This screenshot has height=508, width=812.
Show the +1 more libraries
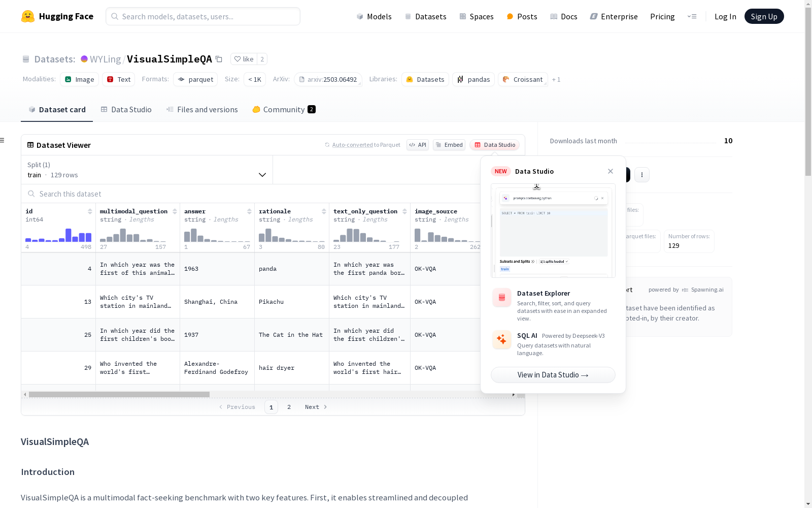click(556, 79)
